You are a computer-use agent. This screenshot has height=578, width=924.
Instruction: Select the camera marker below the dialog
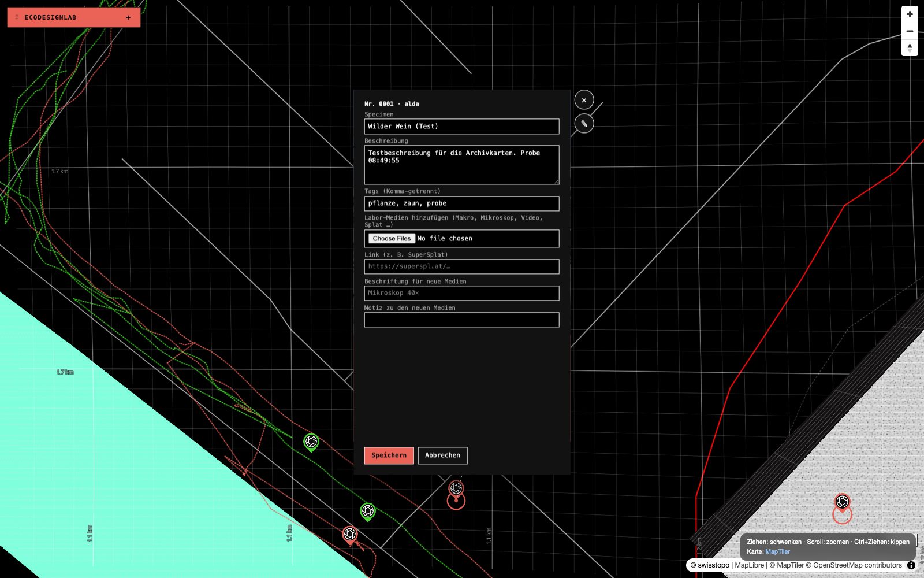[x=456, y=489]
